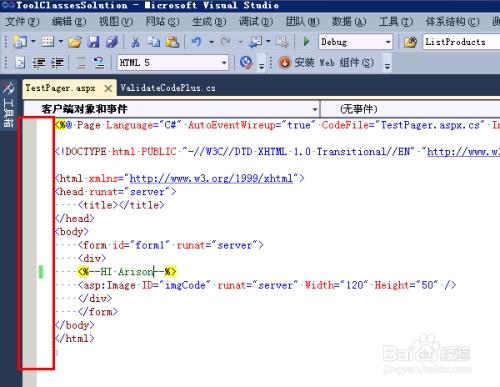This screenshot has height=387, width=500.
Task: Click the Navigate Backward icon
Action: coord(256,42)
